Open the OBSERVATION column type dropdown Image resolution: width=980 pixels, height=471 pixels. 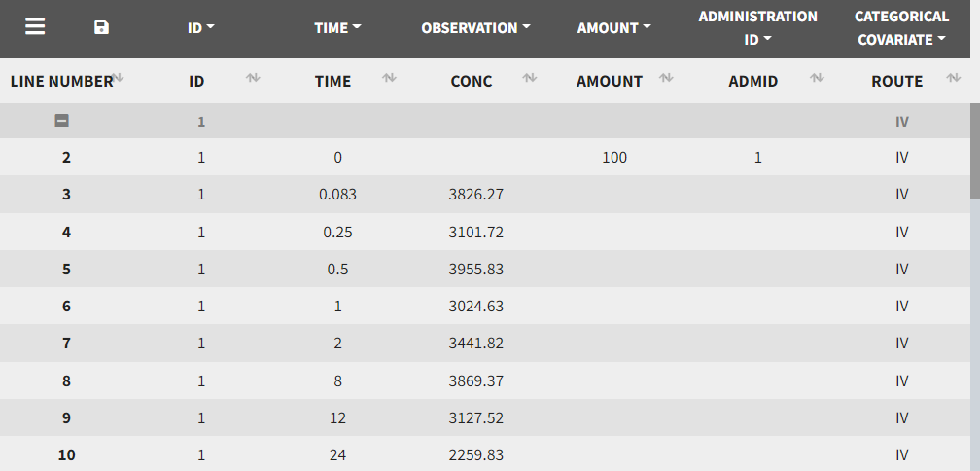[x=475, y=29]
